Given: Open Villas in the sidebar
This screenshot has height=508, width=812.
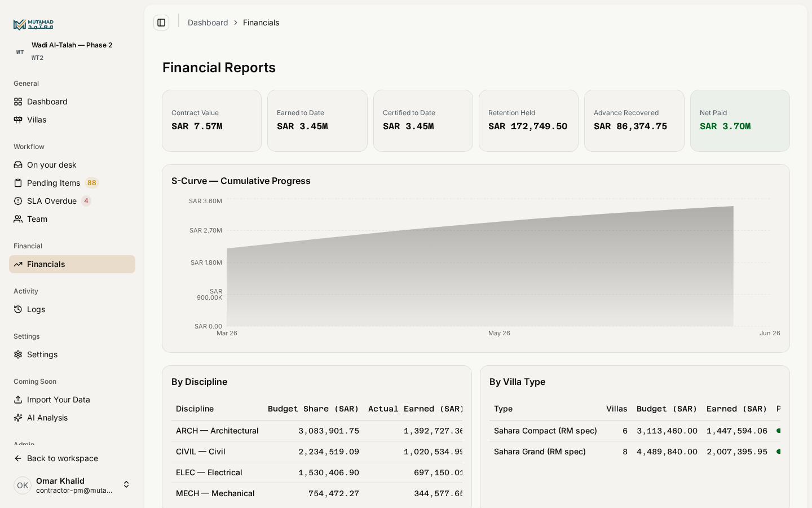Looking at the screenshot, I should pyautogui.click(x=72, y=120).
